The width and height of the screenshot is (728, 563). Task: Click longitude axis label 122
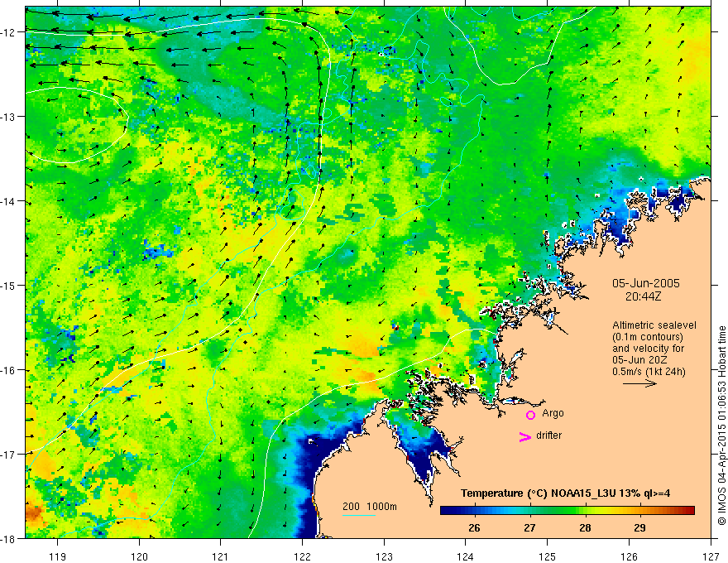click(x=302, y=556)
